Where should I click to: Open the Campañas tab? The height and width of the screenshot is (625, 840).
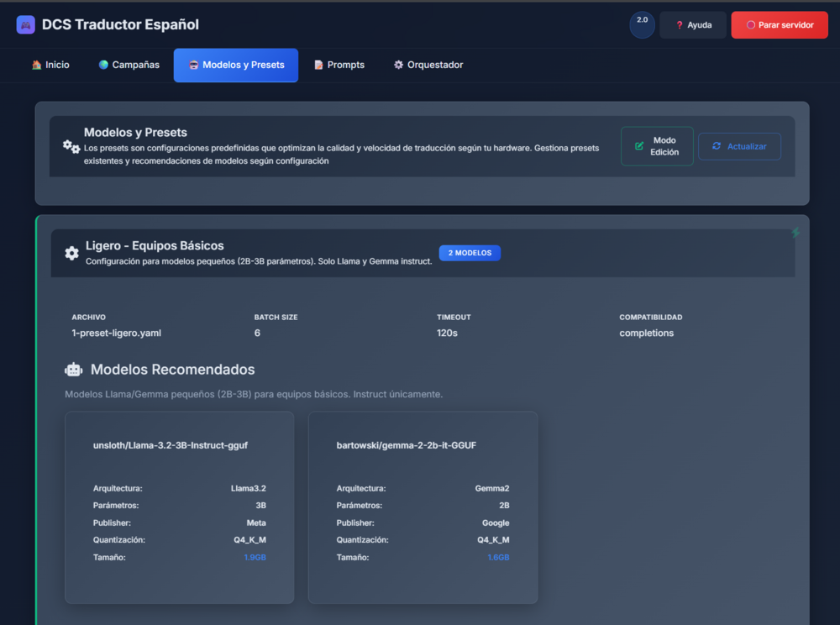tap(129, 65)
